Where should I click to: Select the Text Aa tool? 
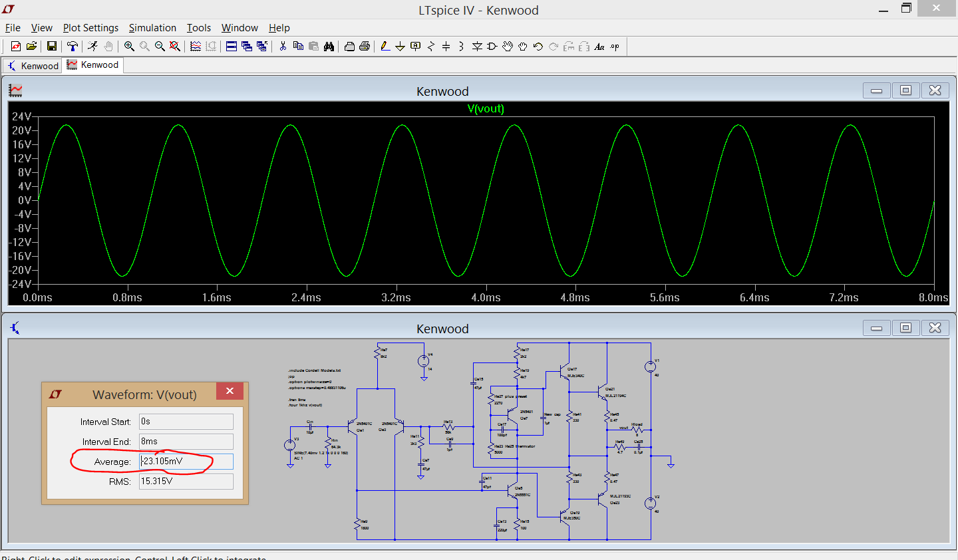tap(599, 46)
